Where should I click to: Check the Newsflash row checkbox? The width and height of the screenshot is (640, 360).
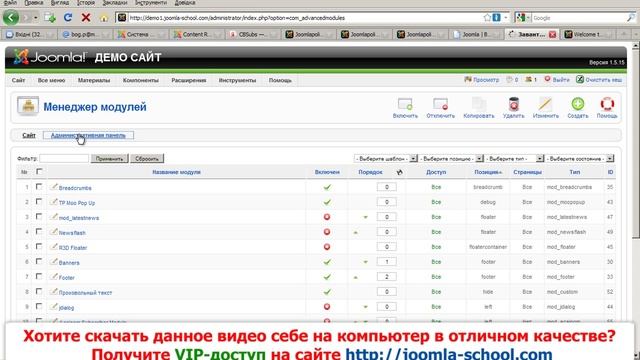tap(39, 231)
